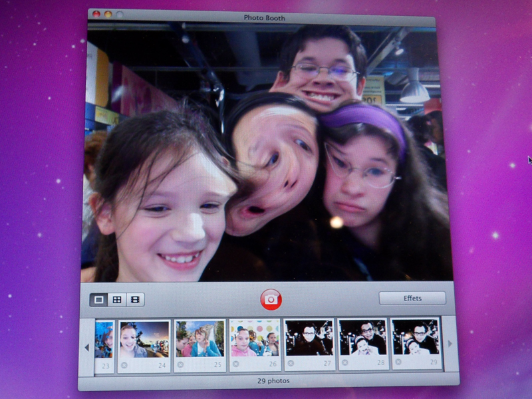Open the Effets panel
The width and height of the screenshot is (532, 399).
coord(412,298)
